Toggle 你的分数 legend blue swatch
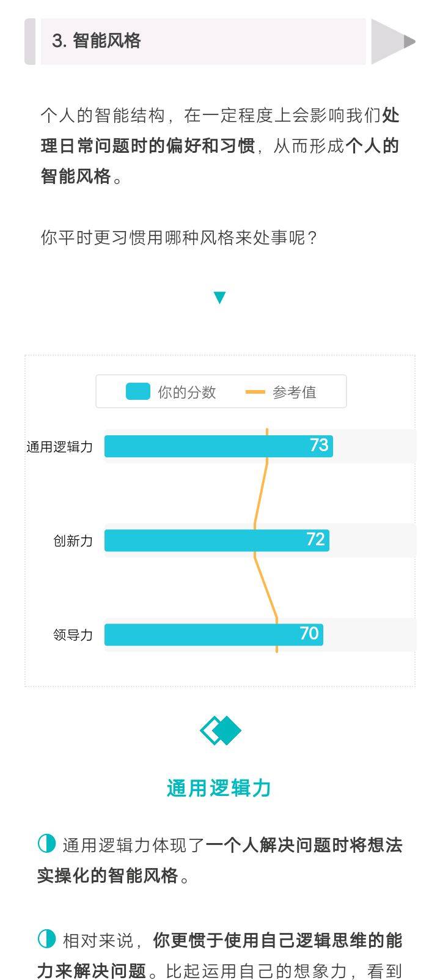The image size is (440, 980). [137, 391]
